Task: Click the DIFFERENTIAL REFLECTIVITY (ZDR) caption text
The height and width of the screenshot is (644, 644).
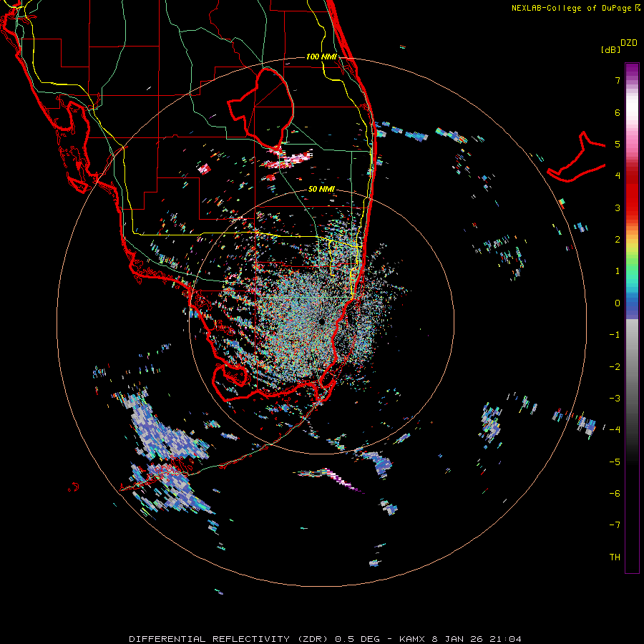Action: point(230,639)
